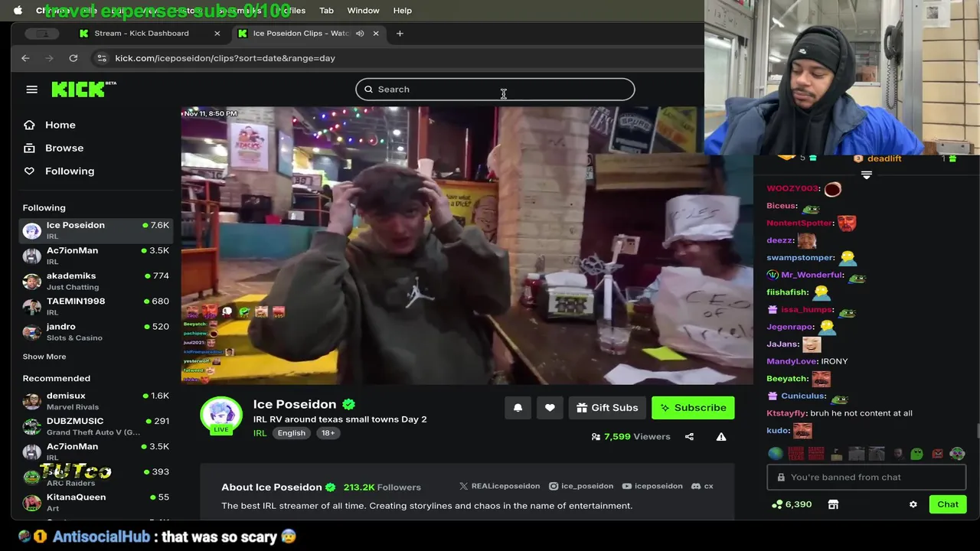Screen dimensions: 980x551
Task: Click deadlift in chat leaderboard
Action: pos(884,158)
